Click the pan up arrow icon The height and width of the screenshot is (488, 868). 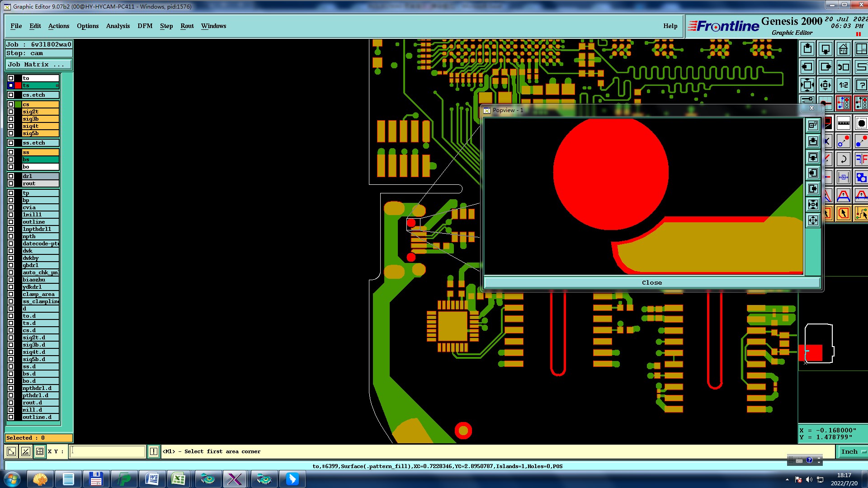tap(807, 49)
